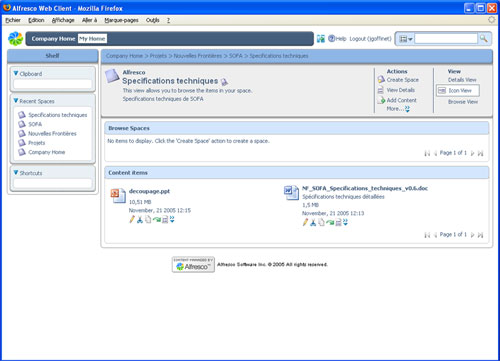Cut the NF_SOFA .doc file with its scissors icon
This screenshot has height=361, width=500.
313,223
